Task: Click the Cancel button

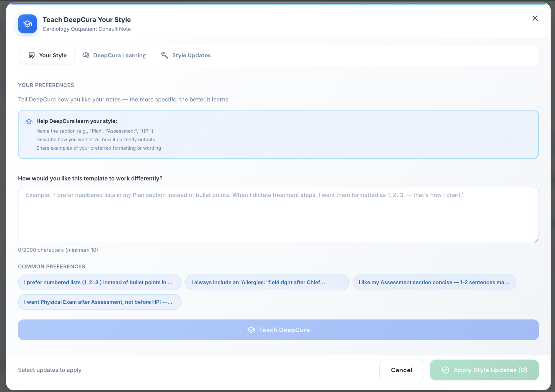Action: click(x=402, y=370)
